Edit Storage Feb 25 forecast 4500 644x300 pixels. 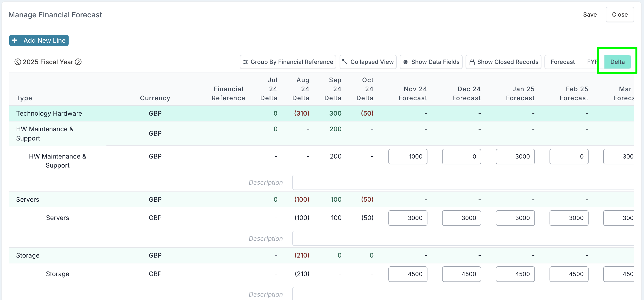(569, 274)
